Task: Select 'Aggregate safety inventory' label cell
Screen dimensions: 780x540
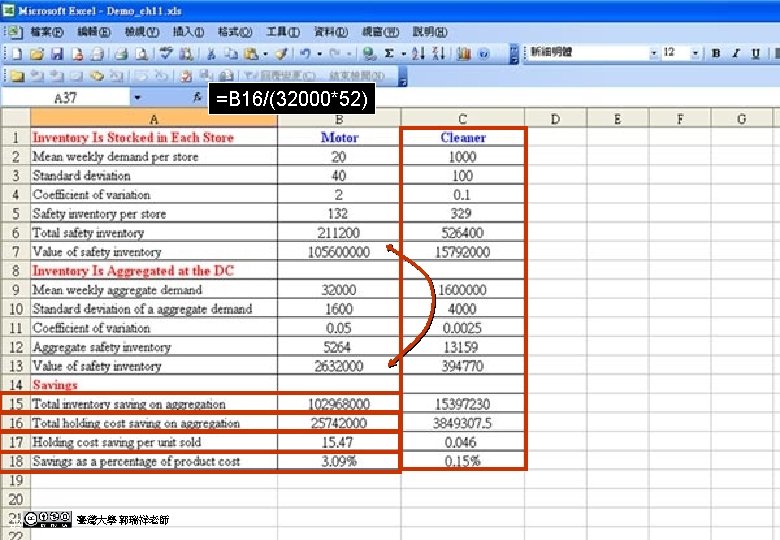Action: [154, 347]
